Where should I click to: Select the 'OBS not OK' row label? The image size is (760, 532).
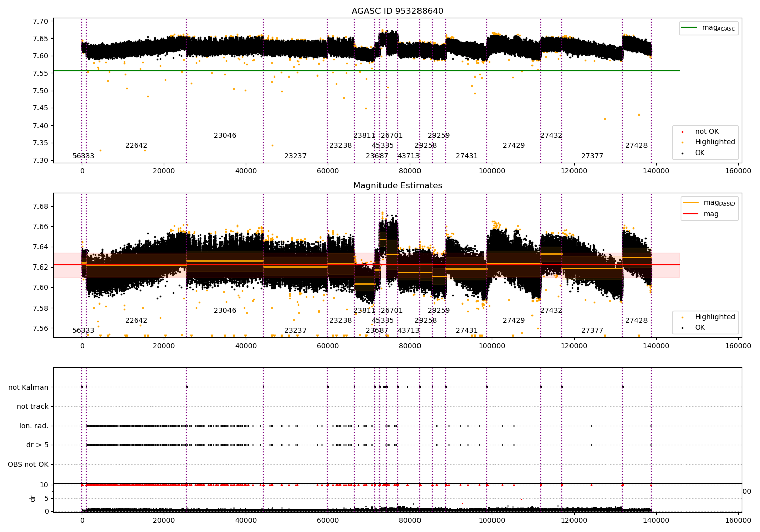[x=28, y=464]
